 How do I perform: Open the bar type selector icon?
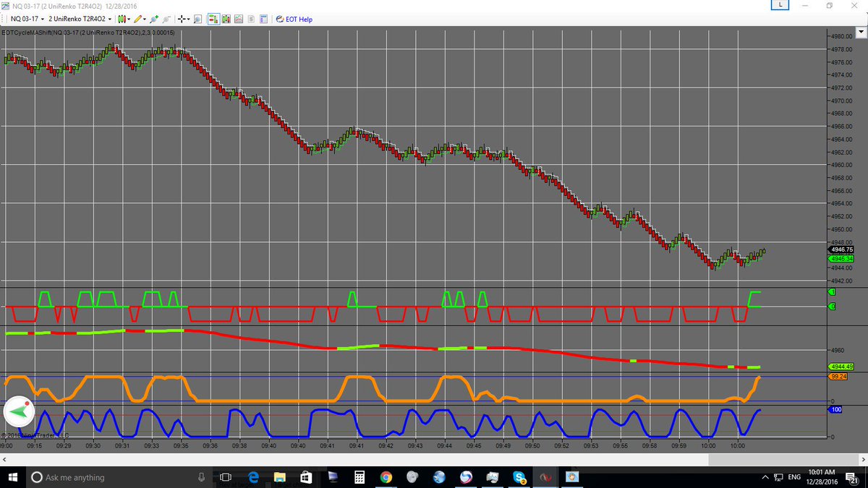tap(122, 20)
